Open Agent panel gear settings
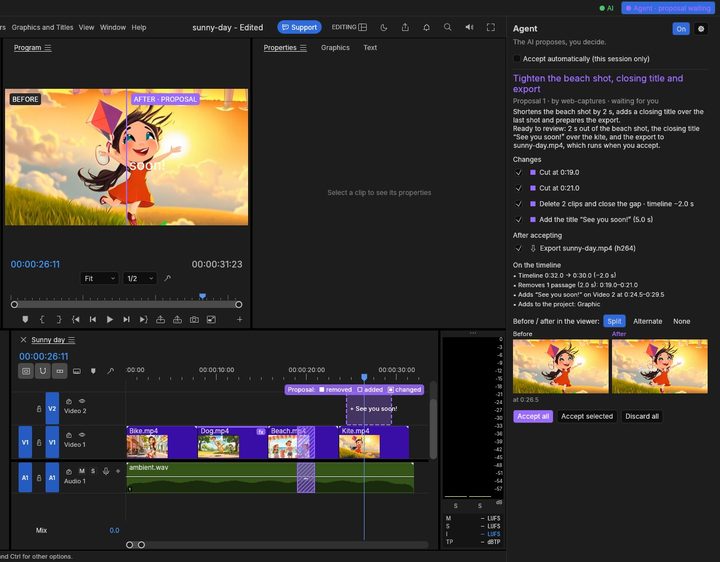The width and height of the screenshot is (720, 562). pyautogui.click(x=701, y=29)
